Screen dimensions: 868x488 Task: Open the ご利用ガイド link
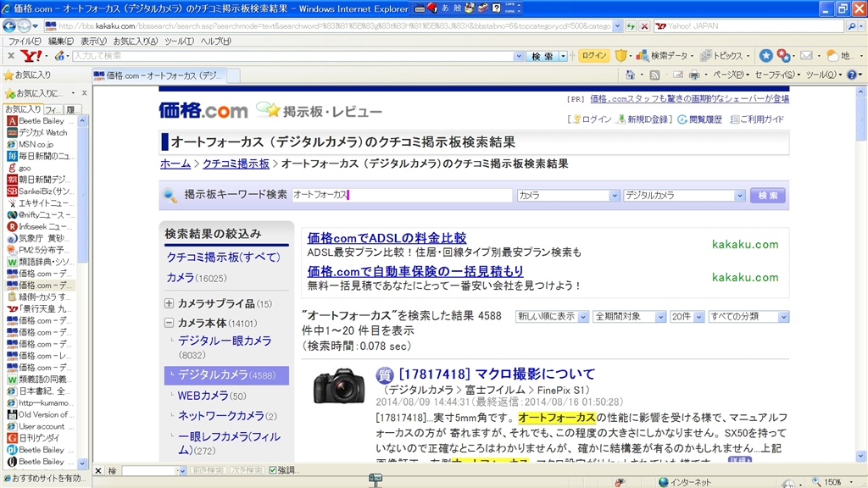[x=757, y=119]
